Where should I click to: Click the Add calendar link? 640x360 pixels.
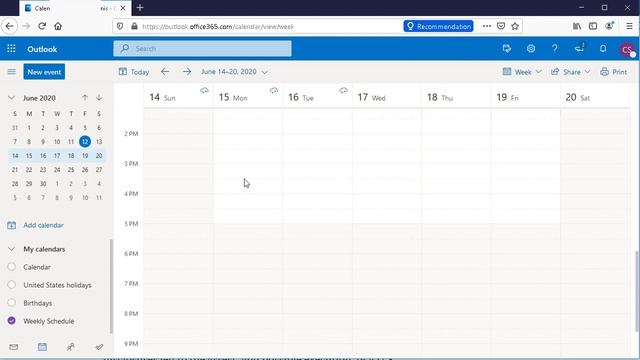[43, 225]
